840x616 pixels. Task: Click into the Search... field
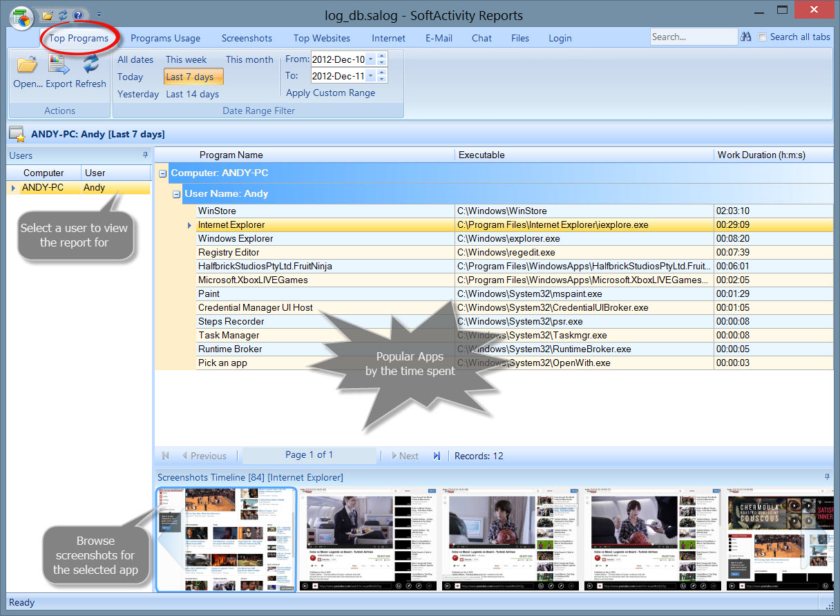point(694,37)
